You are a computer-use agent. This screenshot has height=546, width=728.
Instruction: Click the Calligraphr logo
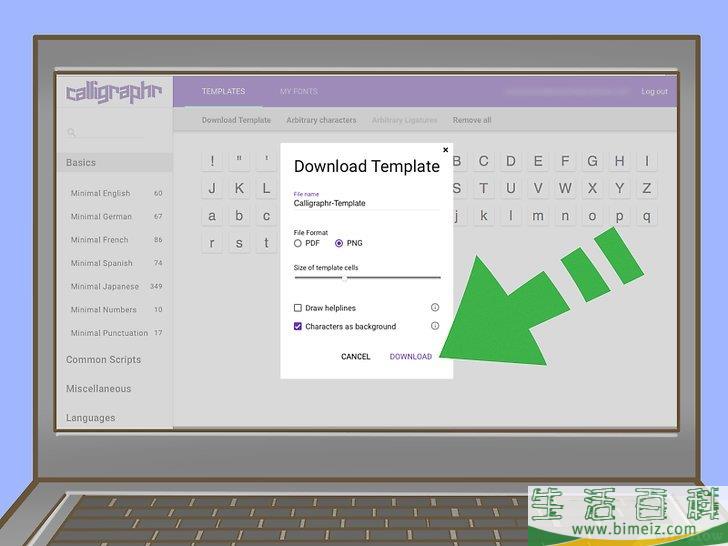[114, 92]
